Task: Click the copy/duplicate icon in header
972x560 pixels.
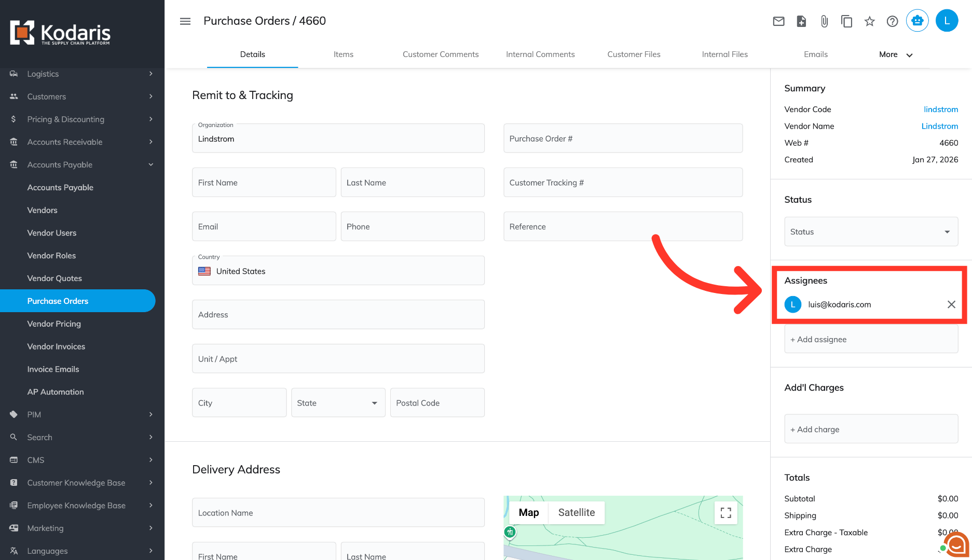Action: pyautogui.click(x=847, y=21)
